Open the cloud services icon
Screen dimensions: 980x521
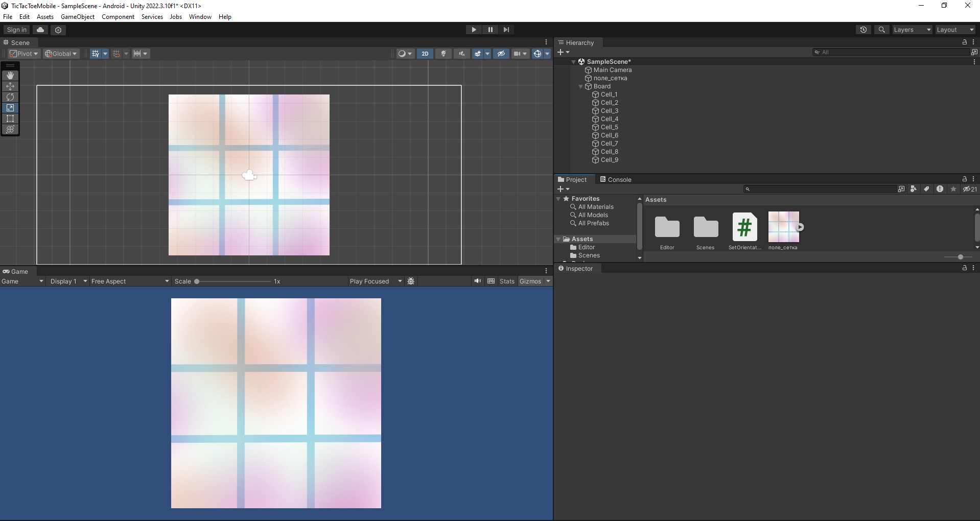[x=40, y=30]
